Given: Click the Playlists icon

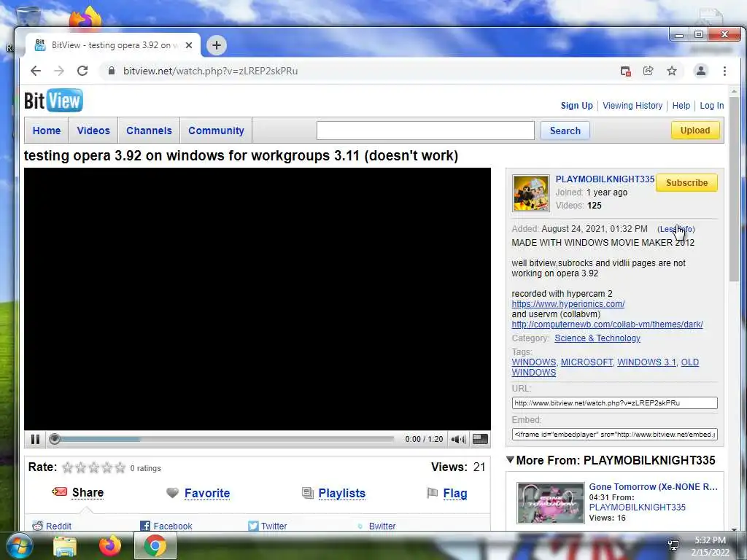Looking at the screenshot, I should coord(308,493).
